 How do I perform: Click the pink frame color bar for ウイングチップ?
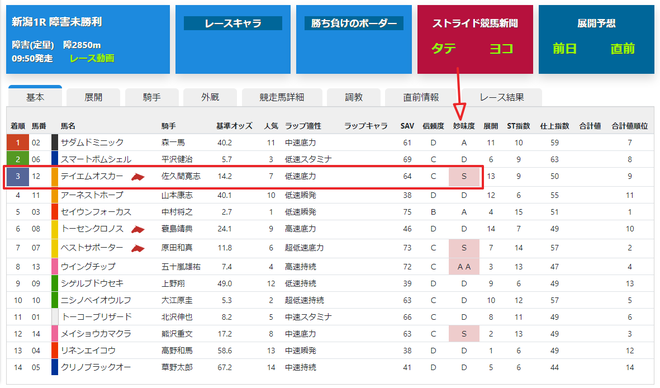(55, 266)
